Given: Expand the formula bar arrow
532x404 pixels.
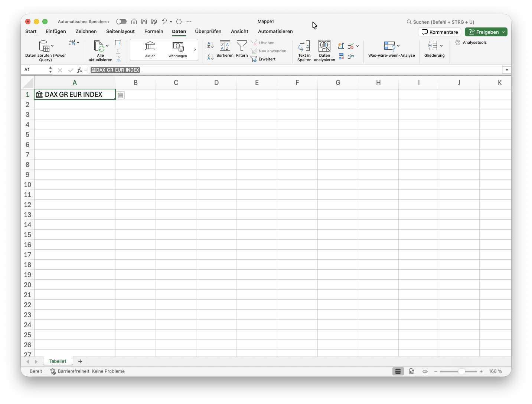Looking at the screenshot, I should click(507, 70).
